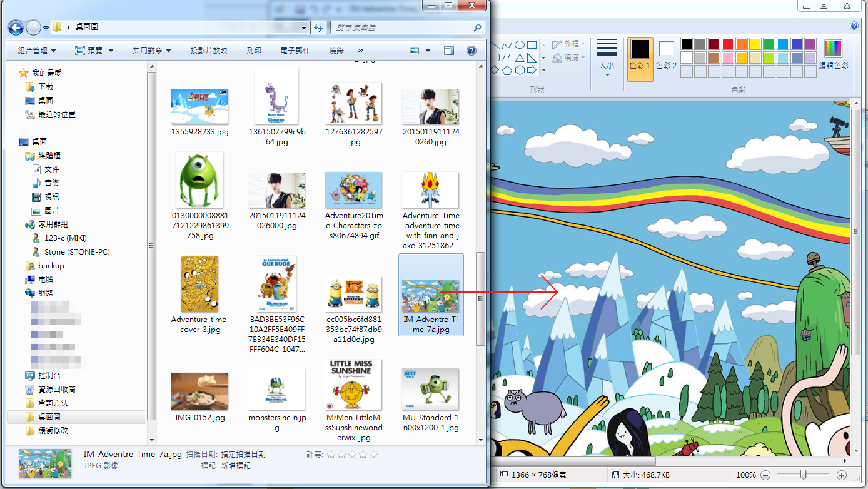Screen dimensions: 868x489
Task: Choose the rectangle shape in Paint
Action: pos(532,45)
